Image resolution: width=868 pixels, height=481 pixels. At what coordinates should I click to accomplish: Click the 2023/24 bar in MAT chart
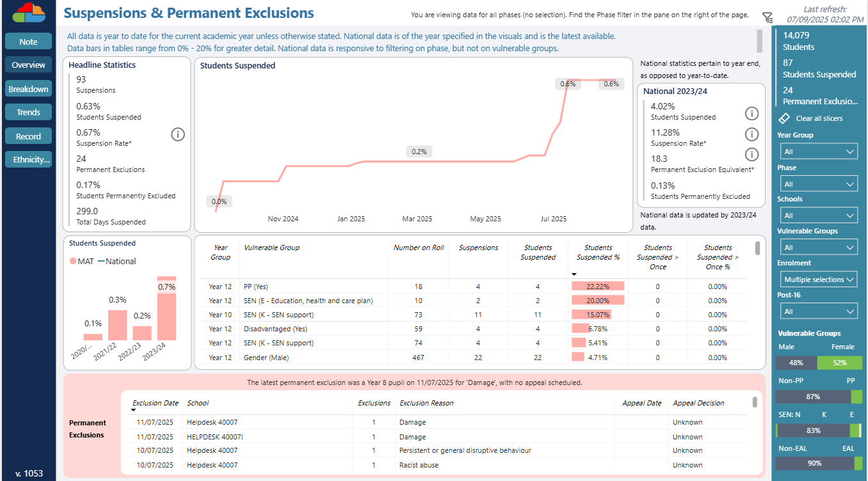(166, 310)
